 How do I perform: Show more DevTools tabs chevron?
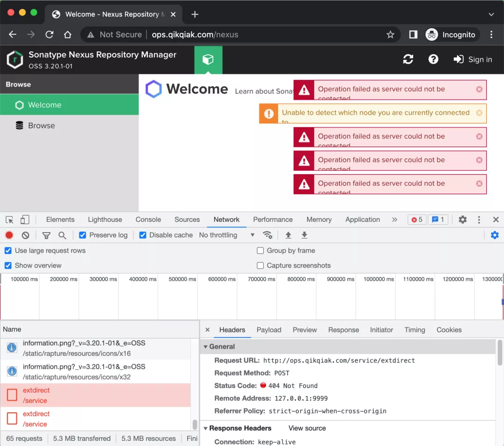tap(395, 219)
